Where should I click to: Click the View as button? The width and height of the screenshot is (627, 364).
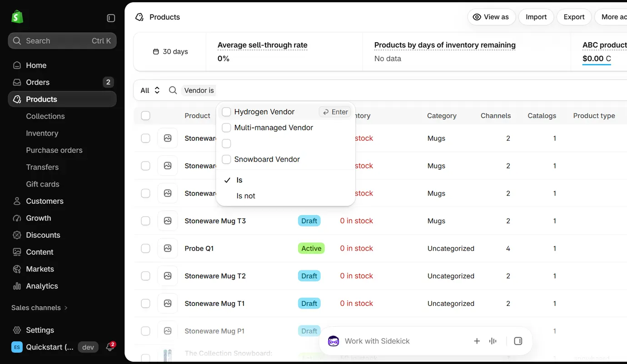(491, 17)
